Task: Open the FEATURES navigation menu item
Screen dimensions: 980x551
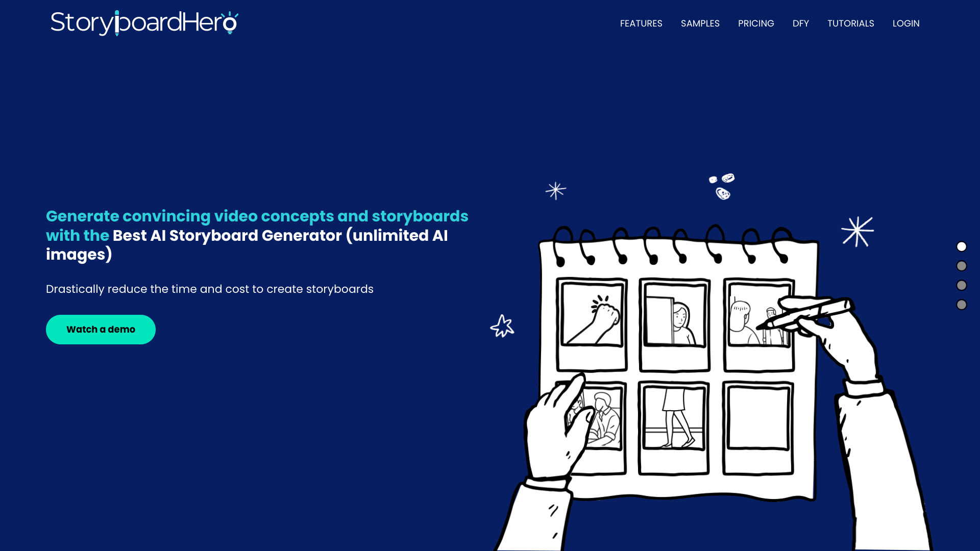Action: pos(641,23)
